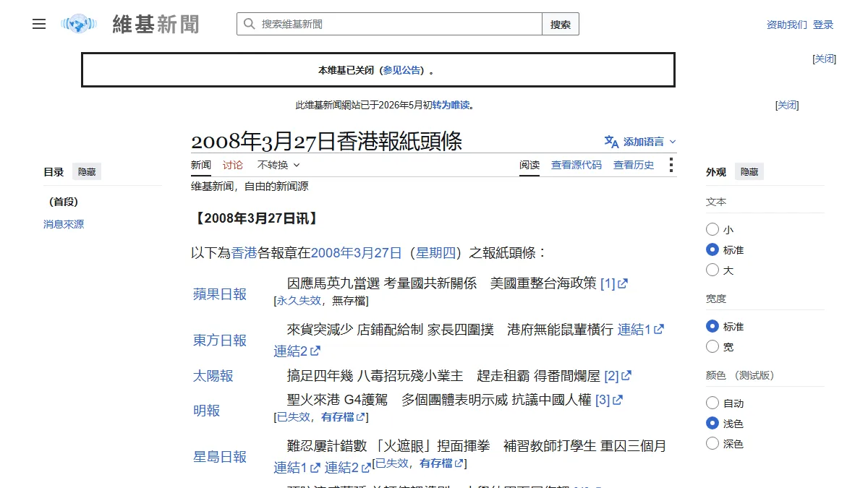The height and width of the screenshot is (488, 868).
Task: Select standard width under 宽度
Action: pyautogui.click(x=712, y=326)
